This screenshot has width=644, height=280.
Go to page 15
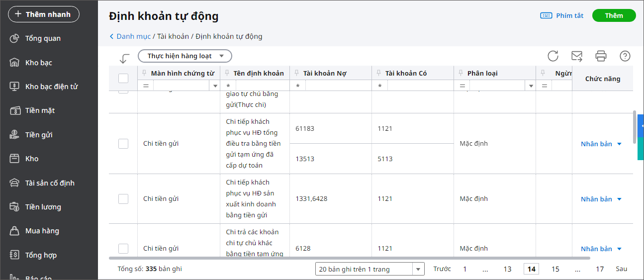tap(555, 269)
